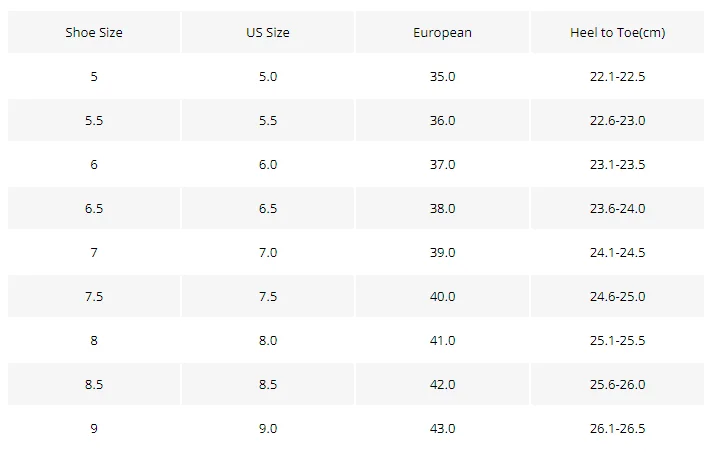Click the 26.1-26.5 heel to toe cell
Viewport: 725px width, 457px height.
coord(617,429)
